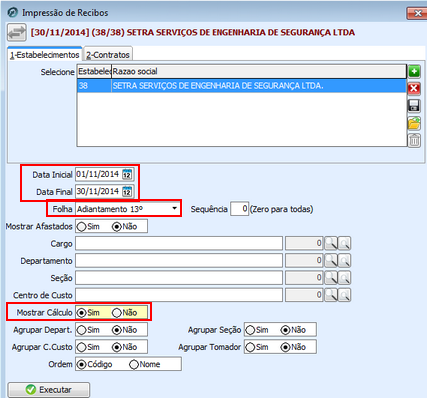427x398 pixels.
Task: Click the Departamento search magnifier icon
Action: click(331, 261)
